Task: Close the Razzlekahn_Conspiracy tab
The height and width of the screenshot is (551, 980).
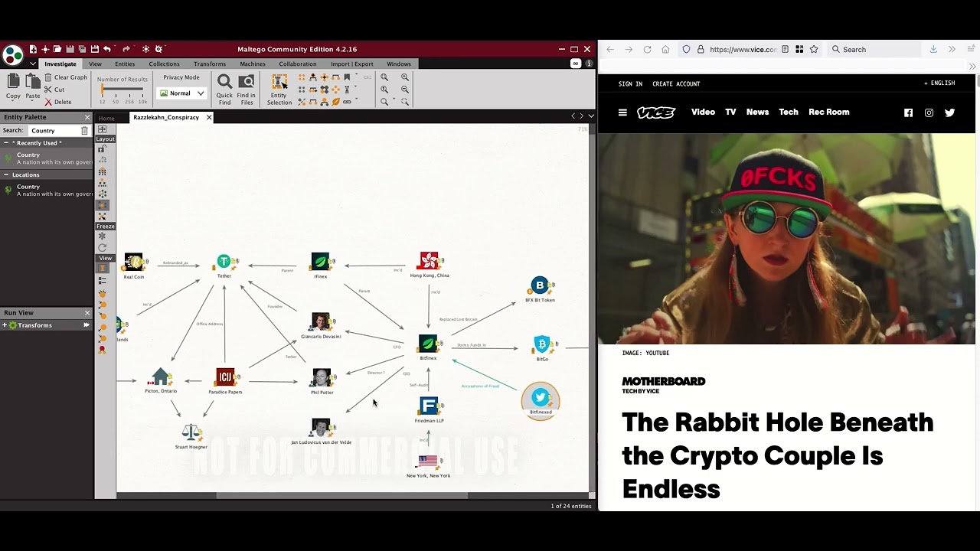Action: tap(209, 117)
